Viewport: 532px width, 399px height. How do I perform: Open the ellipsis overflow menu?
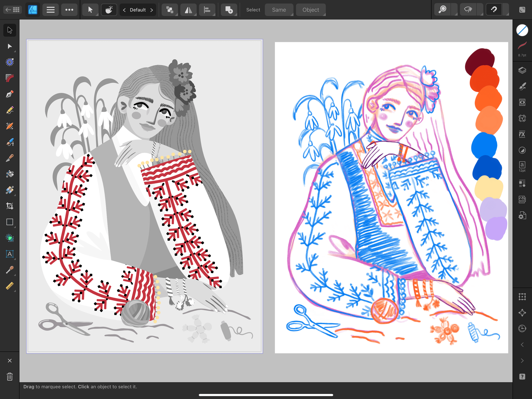click(70, 10)
